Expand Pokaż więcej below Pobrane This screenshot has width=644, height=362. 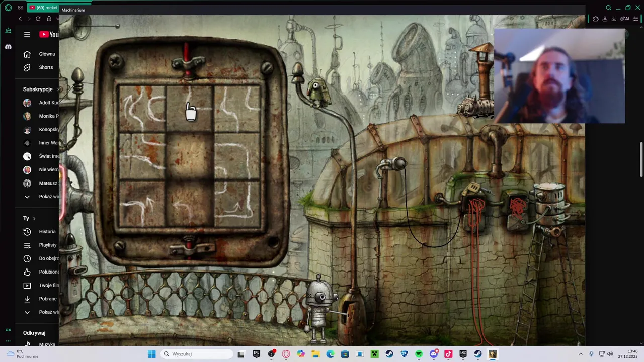coord(41,312)
